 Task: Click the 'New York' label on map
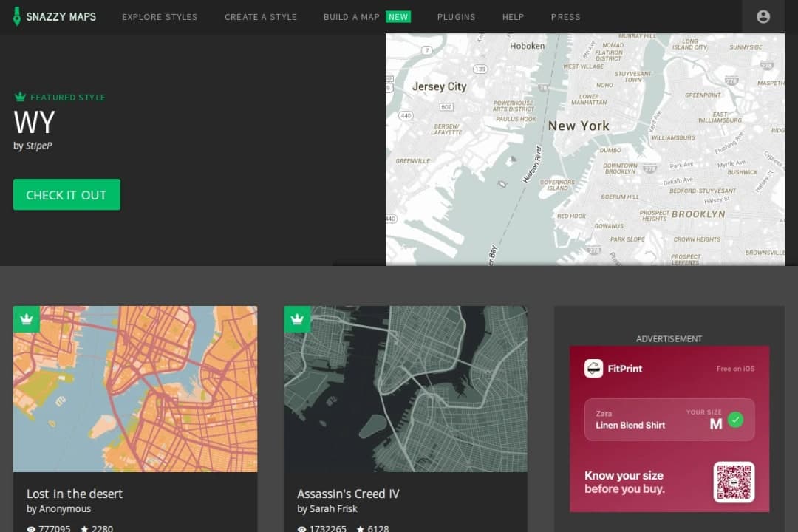pyautogui.click(x=579, y=126)
